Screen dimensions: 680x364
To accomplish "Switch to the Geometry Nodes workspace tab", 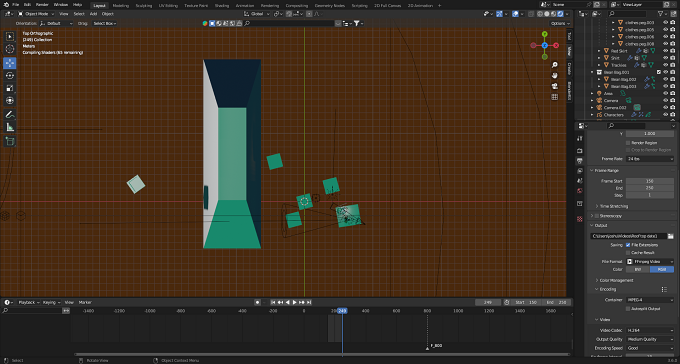I will 330,6.
